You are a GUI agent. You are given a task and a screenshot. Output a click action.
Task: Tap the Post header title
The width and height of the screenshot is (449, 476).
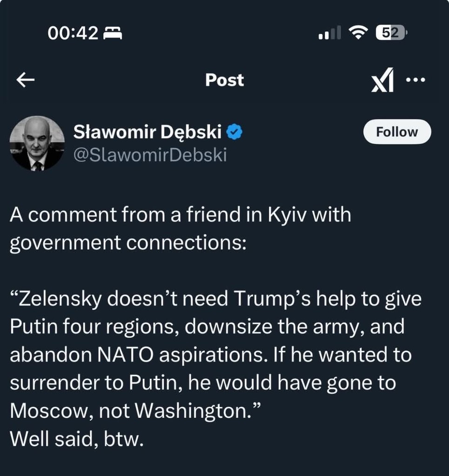pos(224,80)
